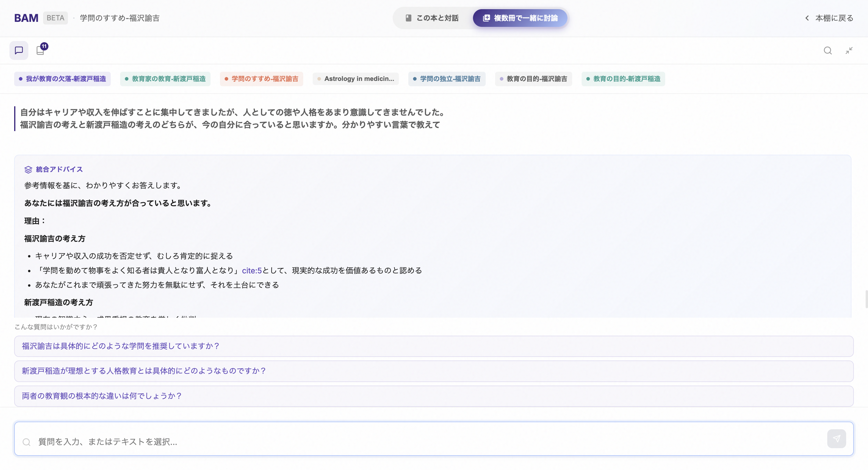Click the page scrollbar on the right edge

pos(866,298)
